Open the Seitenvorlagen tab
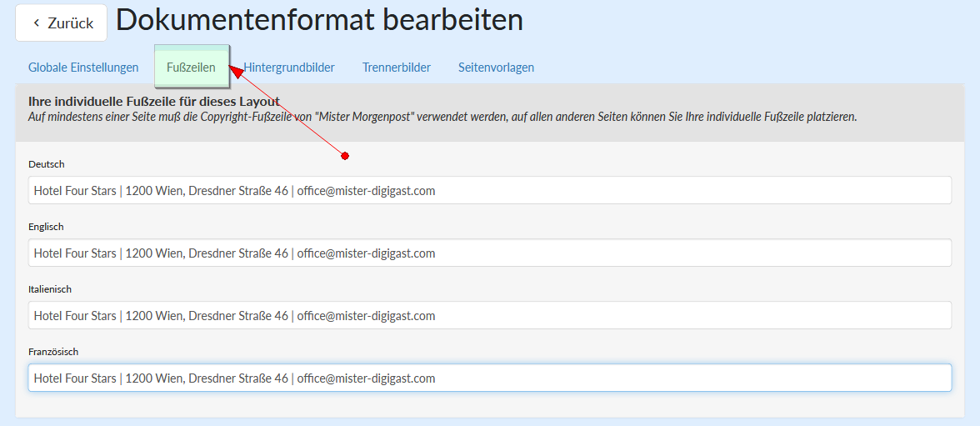Image resolution: width=980 pixels, height=426 pixels. (496, 68)
